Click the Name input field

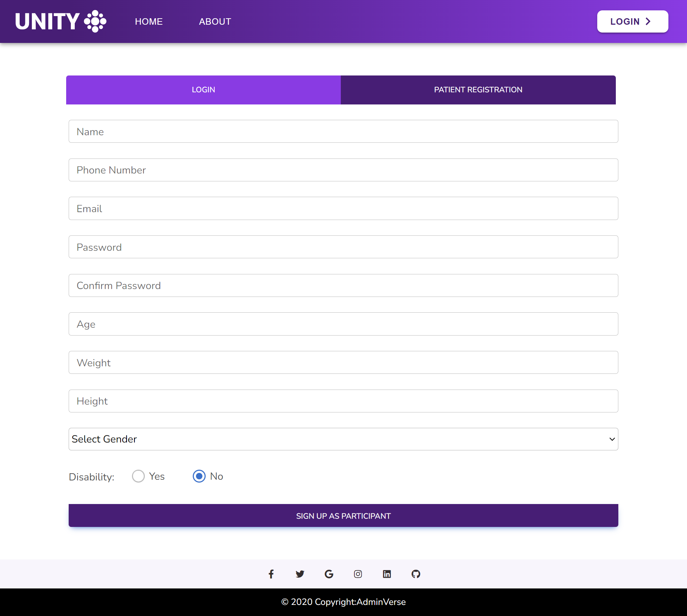(x=343, y=131)
